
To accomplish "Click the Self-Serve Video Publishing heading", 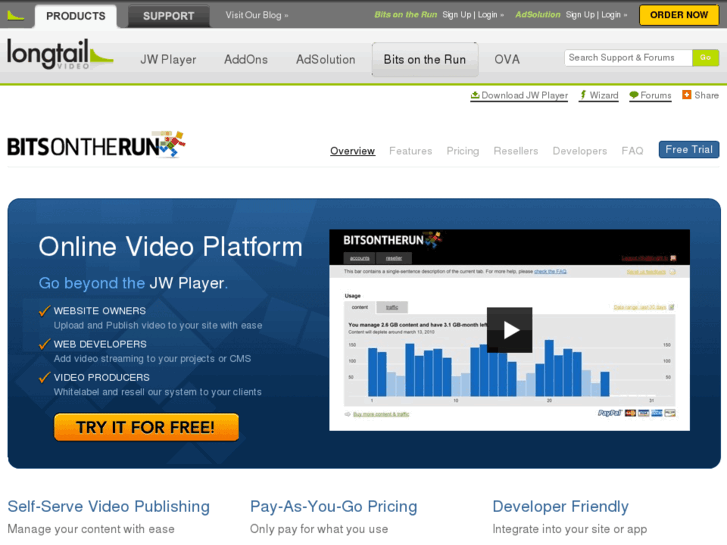I will pyautogui.click(x=108, y=507).
